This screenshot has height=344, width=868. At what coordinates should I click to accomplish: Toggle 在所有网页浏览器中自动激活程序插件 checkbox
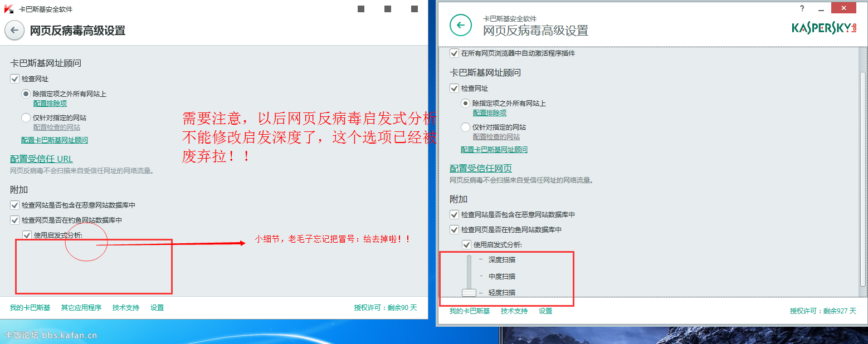tap(455, 53)
